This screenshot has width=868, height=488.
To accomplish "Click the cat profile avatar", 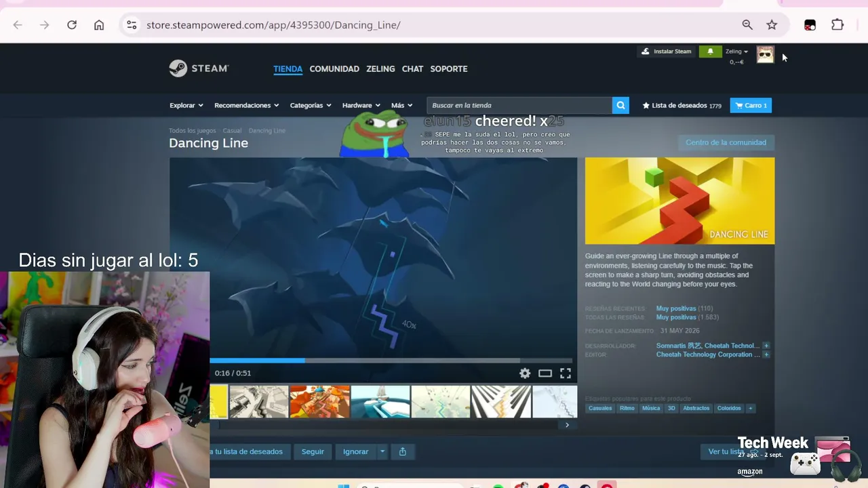I will tap(766, 55).
